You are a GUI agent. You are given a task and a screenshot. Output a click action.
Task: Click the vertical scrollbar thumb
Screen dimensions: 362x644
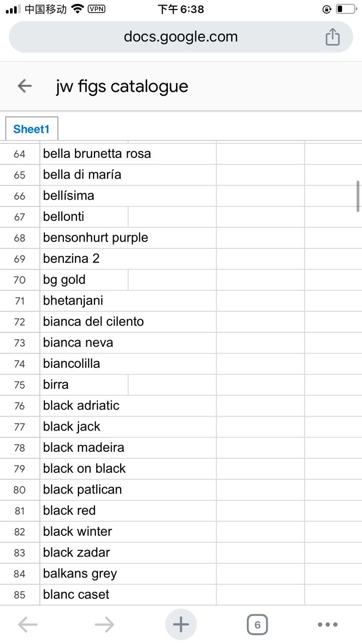point(358,196)
